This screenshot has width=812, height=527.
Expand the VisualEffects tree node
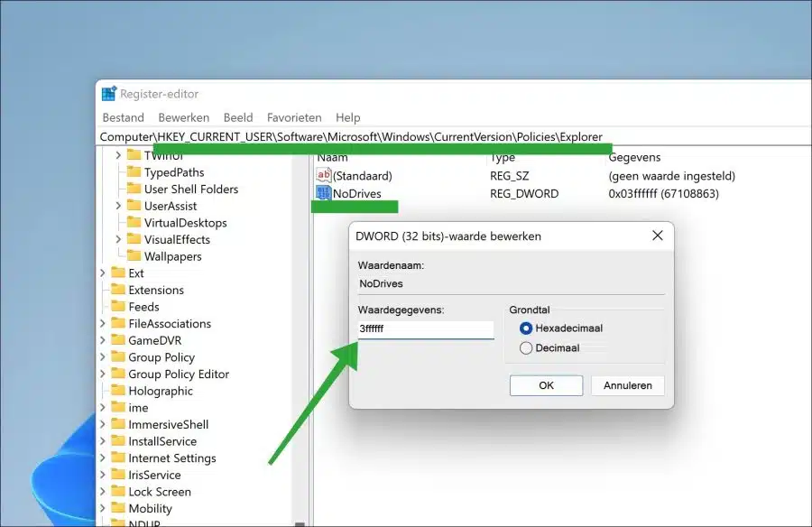click(x=118, y=239)
